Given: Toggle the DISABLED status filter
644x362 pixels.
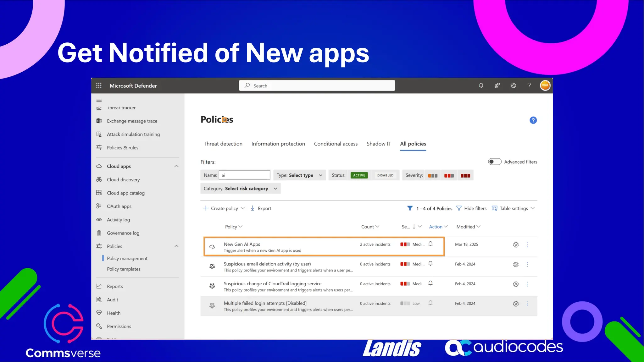Looking at the screenshot, I should tap(385, 175).
